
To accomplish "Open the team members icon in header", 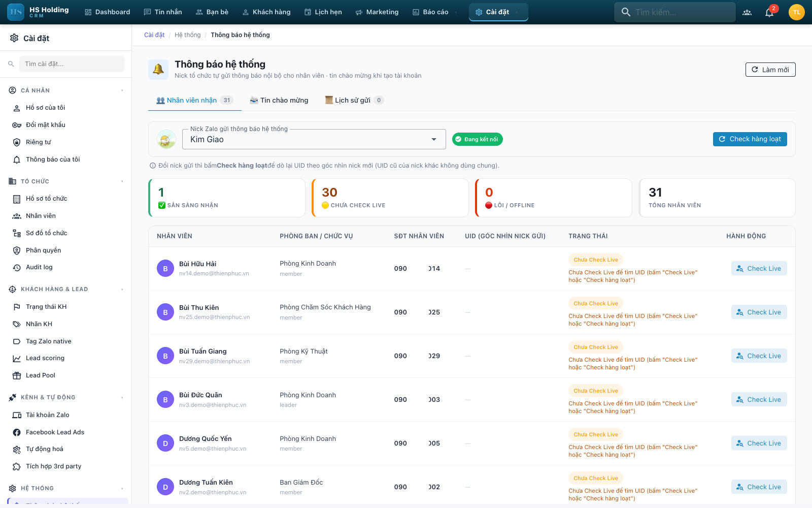I will tap(747, 12).
